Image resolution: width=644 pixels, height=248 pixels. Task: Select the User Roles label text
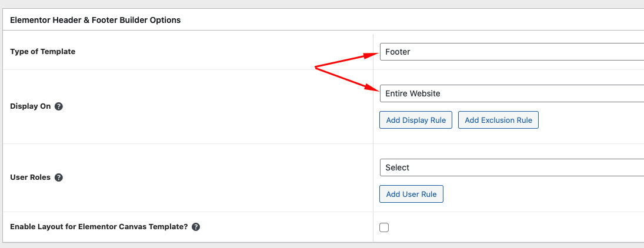(31, 177)
